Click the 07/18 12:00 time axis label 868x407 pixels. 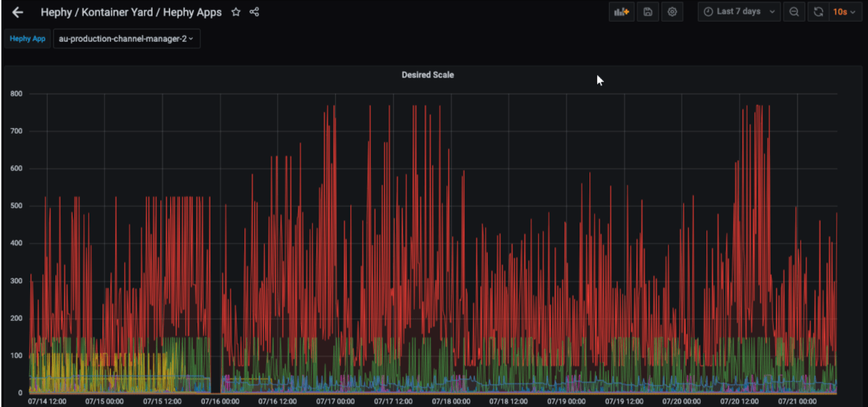[x=509, y=401]
